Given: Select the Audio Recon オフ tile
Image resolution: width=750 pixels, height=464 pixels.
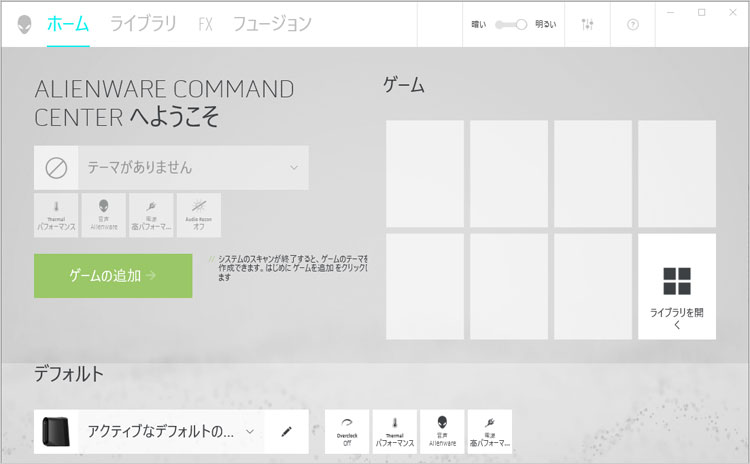Looking at the screenshot, I should pyautogui.click(x=199, y=215).
